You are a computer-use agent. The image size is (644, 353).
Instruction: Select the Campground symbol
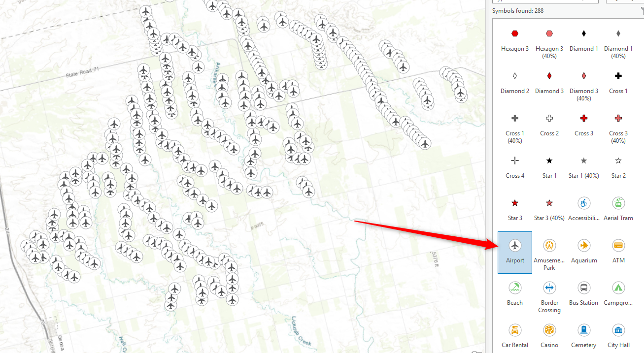coord(618,294)
